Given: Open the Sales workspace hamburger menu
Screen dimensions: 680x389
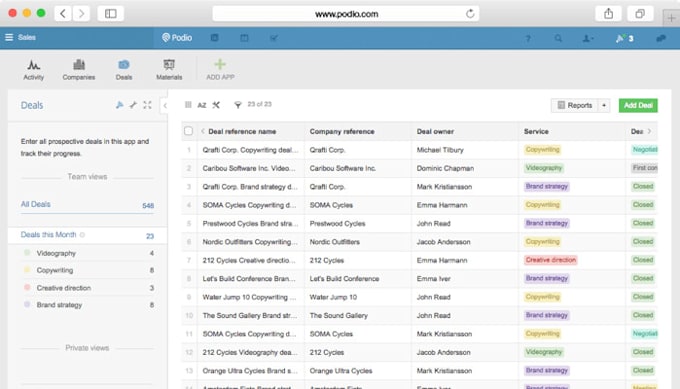Looking at the screenshot, I should [x=9, y=37].
